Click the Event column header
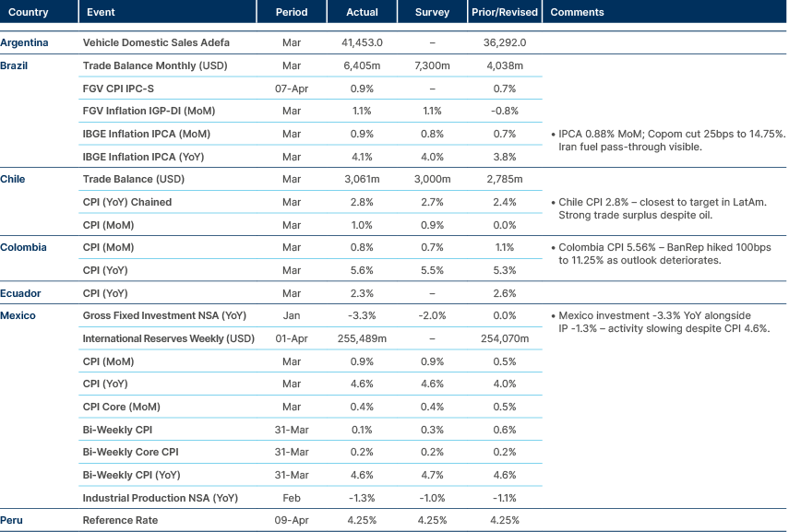The height and width of the screenshot is (532, 789). (99, 12)
